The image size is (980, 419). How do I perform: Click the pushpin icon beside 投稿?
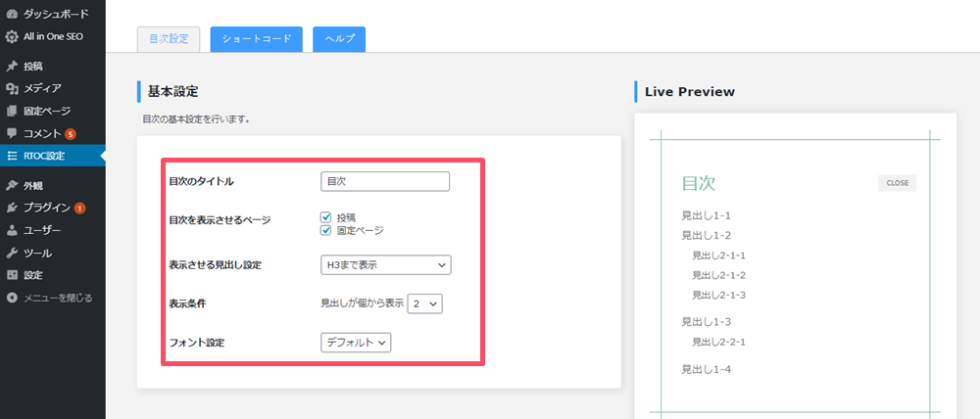[x=11, y=67]
